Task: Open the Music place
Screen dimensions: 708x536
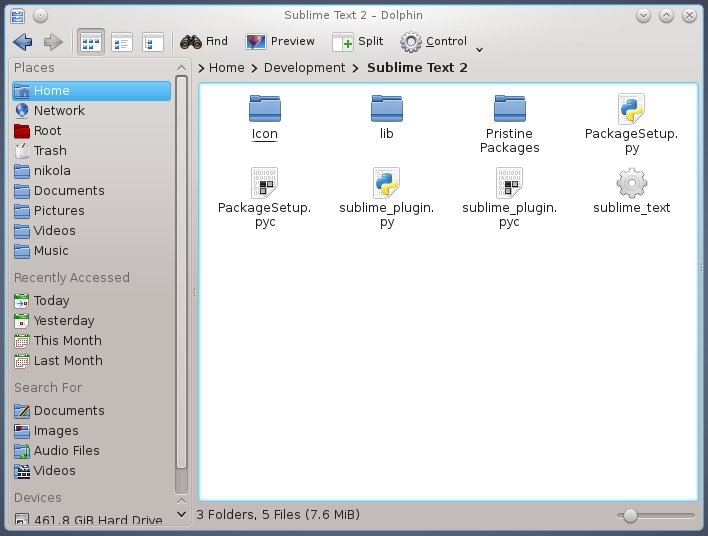Action: (x=92, y=251)
